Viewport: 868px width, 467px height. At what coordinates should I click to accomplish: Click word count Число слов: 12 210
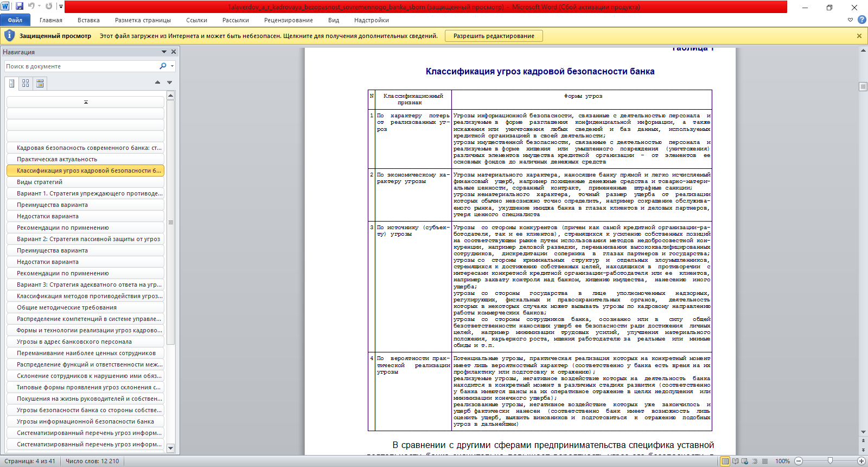pos(92,461)
